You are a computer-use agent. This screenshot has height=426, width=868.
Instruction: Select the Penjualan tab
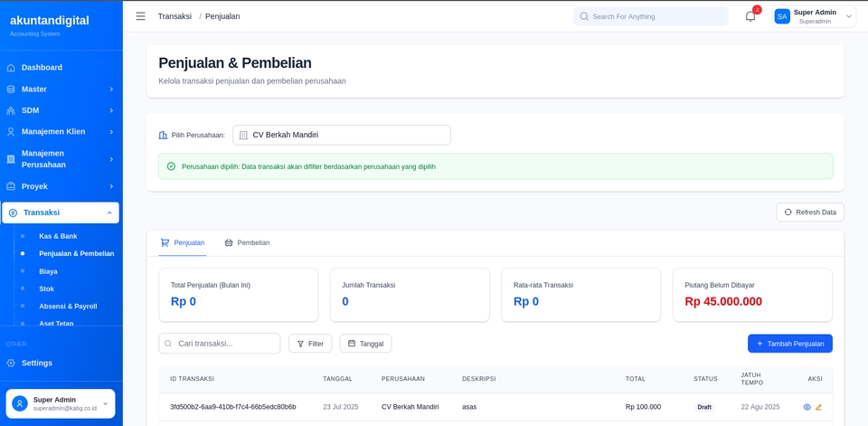183,242
